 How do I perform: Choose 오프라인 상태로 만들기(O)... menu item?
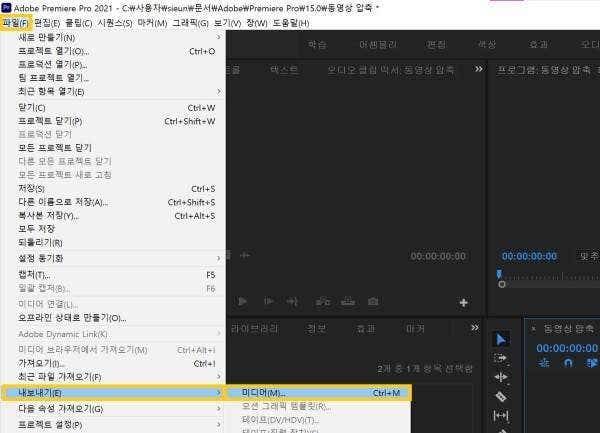(113, 317)
